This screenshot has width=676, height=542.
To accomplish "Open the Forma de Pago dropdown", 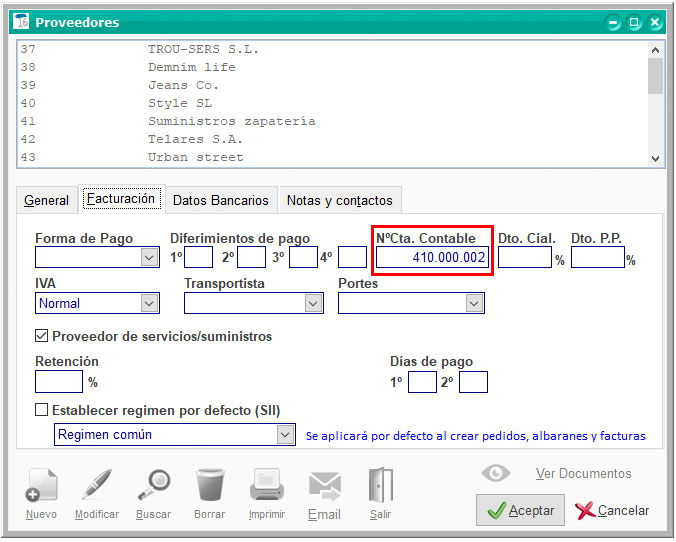I will pos(149,257).
